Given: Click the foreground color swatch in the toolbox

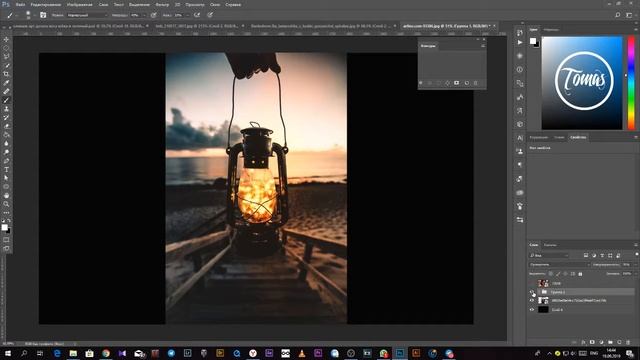Looking at the screenshot, I should [x=4, y=227].
